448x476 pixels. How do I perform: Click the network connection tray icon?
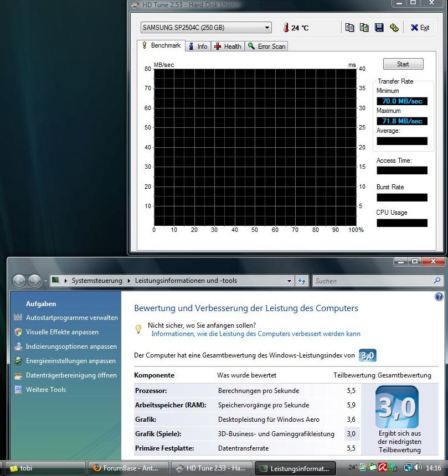tap(408, 467)
